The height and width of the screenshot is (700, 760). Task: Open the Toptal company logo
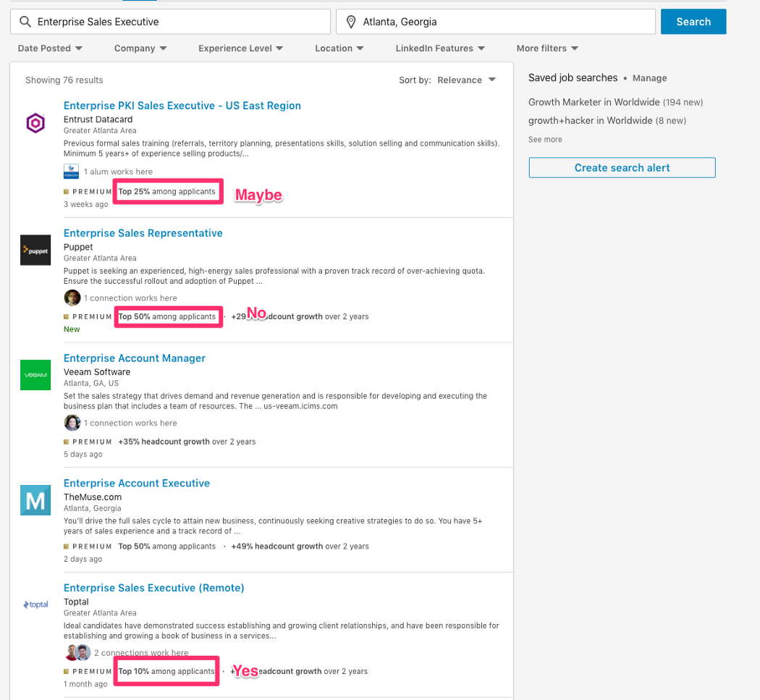click(36, 604)
